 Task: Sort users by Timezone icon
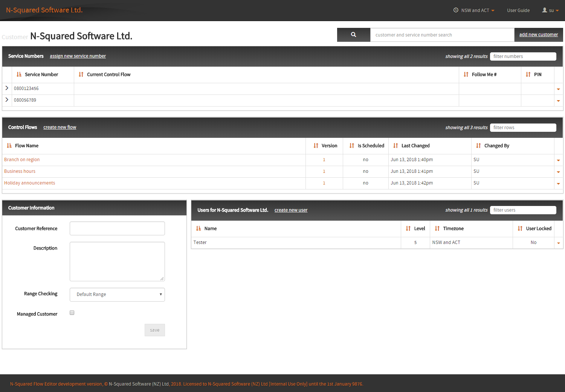tap(437, 229)
